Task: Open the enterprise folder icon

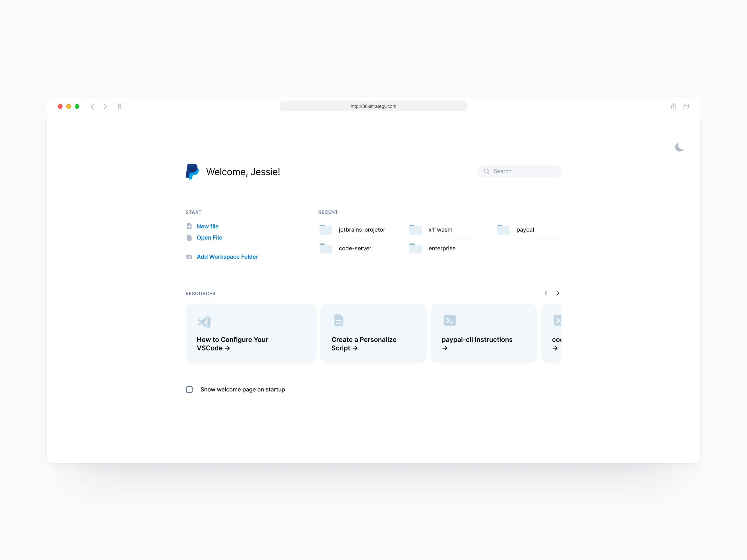Action: 415,248
